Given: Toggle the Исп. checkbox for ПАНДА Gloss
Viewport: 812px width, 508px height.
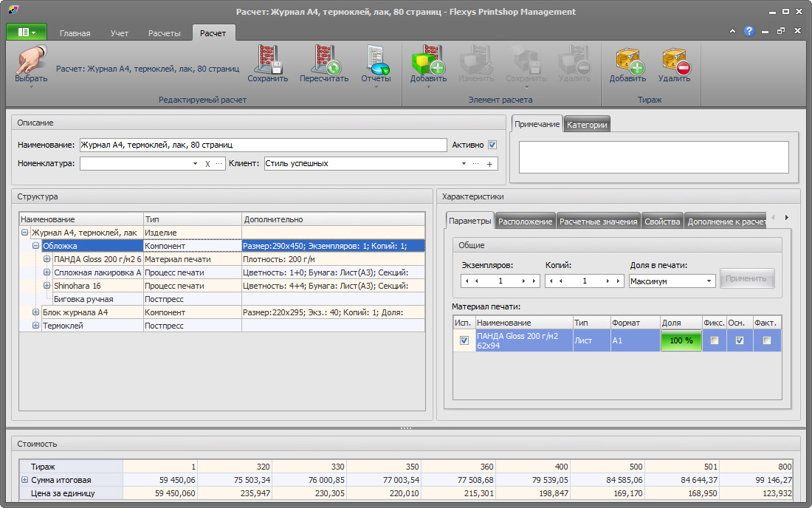Looking at the screenshot, I should pyautogui.click(x=464, y=340).
